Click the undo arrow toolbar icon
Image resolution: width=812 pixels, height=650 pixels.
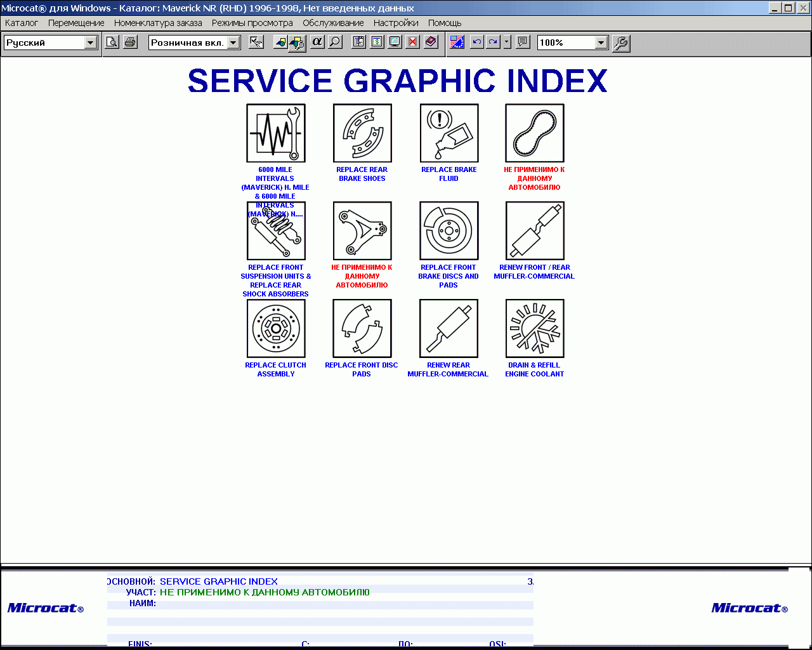click(x=477, y=42)
